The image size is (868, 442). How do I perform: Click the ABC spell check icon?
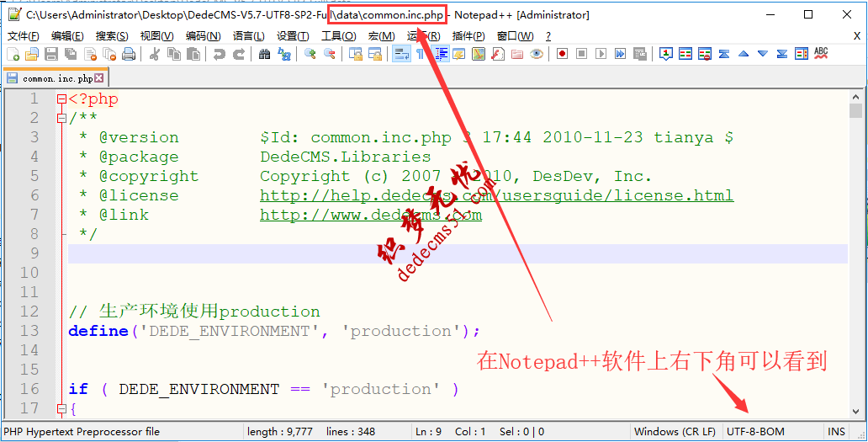821,54
